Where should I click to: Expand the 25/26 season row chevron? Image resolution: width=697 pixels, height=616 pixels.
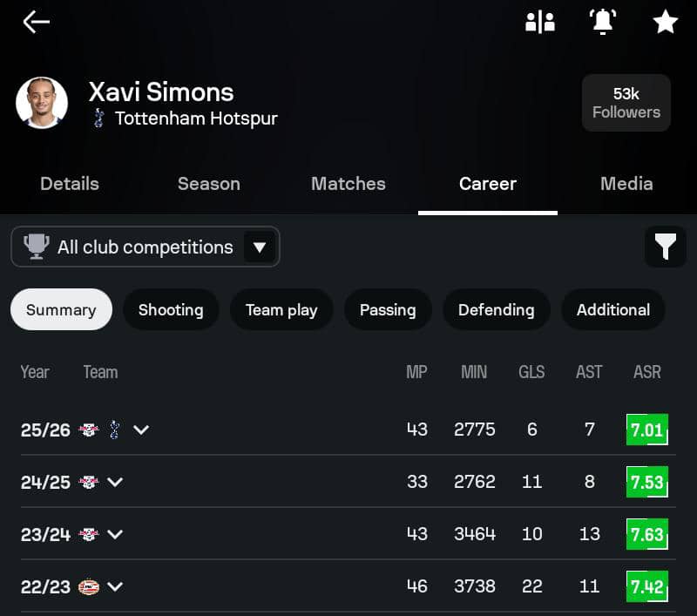(141, 430)
